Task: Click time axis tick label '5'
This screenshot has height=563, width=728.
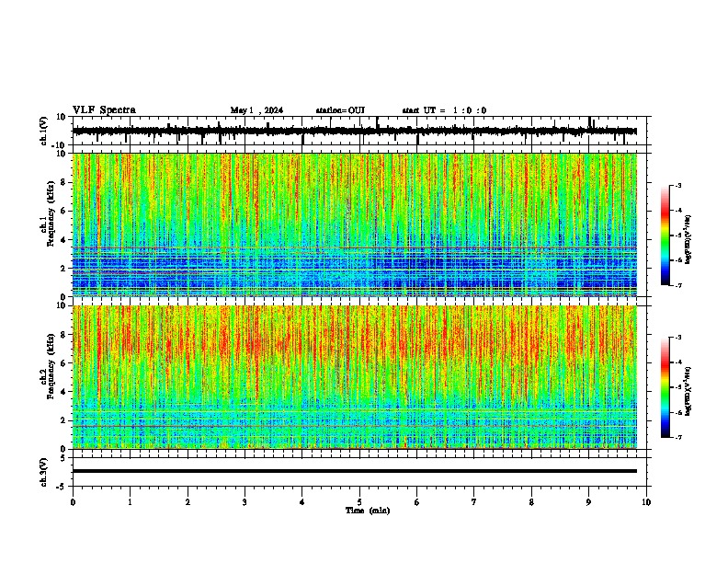Action: click(359, 502)
